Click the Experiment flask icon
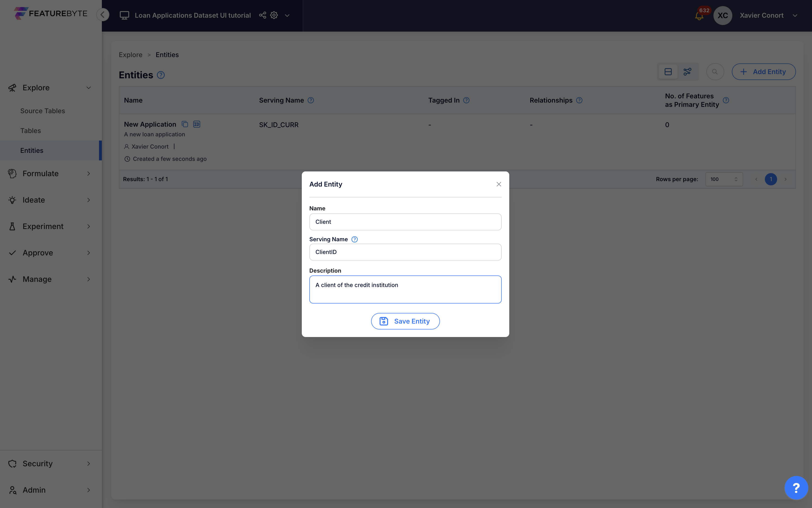Image resolution: width=812 pixels, height=508 pixels. (x=12, y=226)
